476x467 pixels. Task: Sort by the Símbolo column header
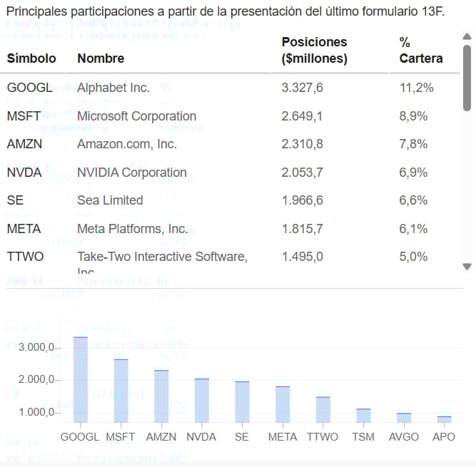pos(31,58)
